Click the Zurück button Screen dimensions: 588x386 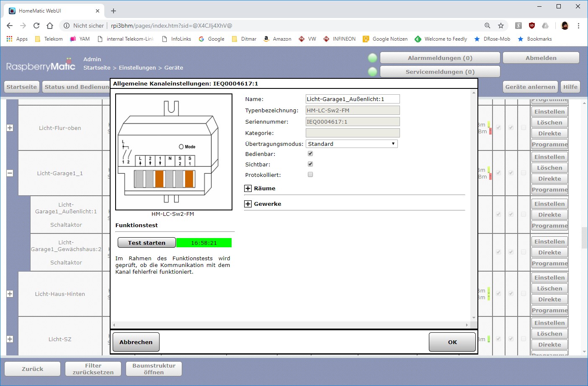click(x=33, y=369)
